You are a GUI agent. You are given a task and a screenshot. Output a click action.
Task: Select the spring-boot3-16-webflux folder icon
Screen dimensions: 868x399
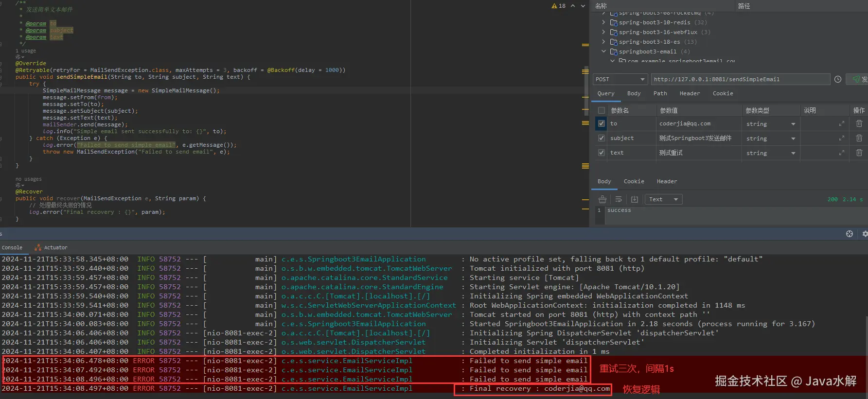pos(614,32)
